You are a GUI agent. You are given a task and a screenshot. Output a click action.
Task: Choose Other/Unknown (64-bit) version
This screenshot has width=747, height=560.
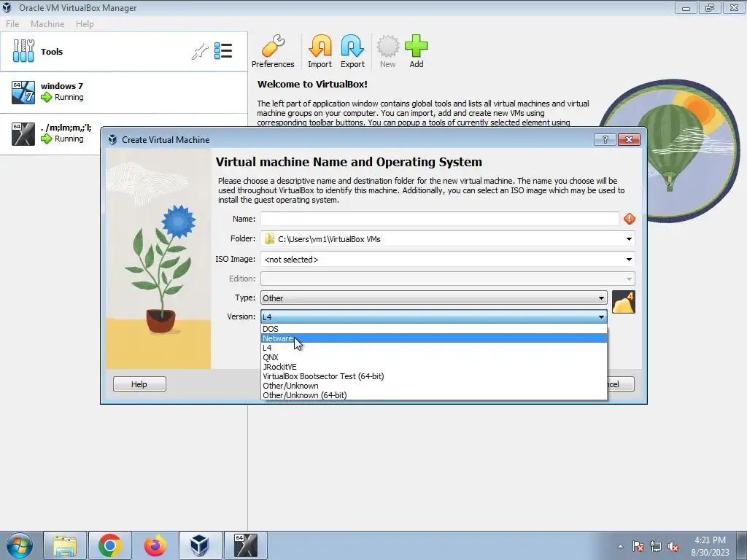tap(434, 395)
